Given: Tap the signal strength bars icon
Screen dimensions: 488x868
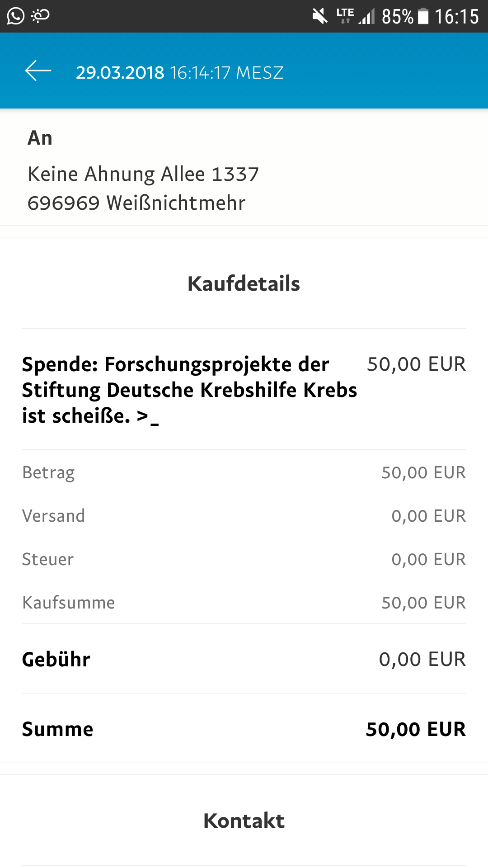Looking at the screenshot, I should point(367,17).
